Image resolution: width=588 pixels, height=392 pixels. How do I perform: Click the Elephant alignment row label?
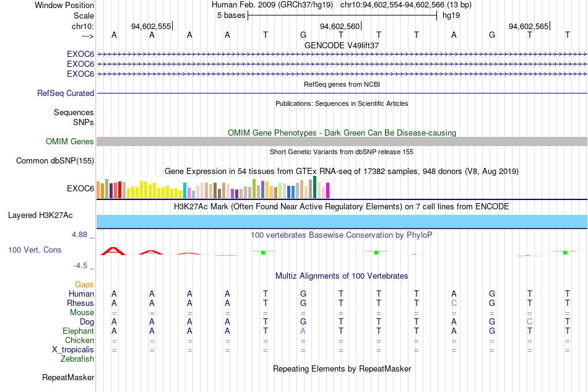[78, 331]
